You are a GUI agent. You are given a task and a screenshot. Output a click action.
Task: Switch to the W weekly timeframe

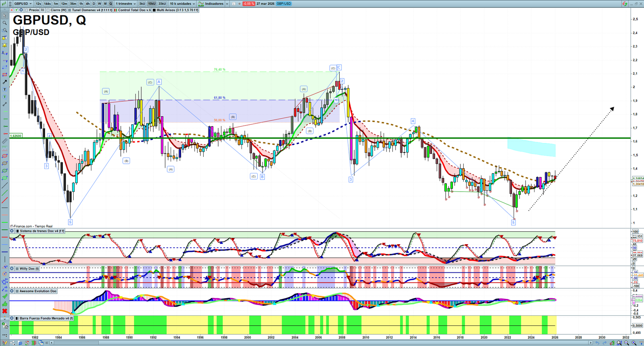tap(99, 4)
